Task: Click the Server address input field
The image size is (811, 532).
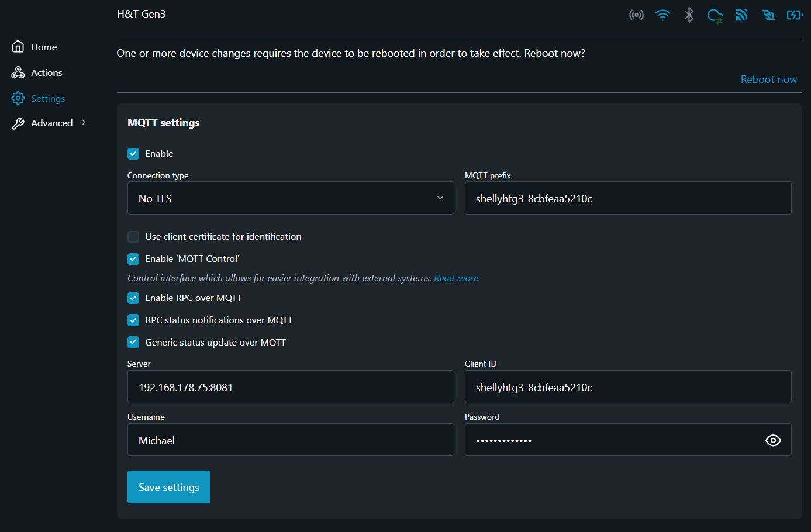Action: 291,387
